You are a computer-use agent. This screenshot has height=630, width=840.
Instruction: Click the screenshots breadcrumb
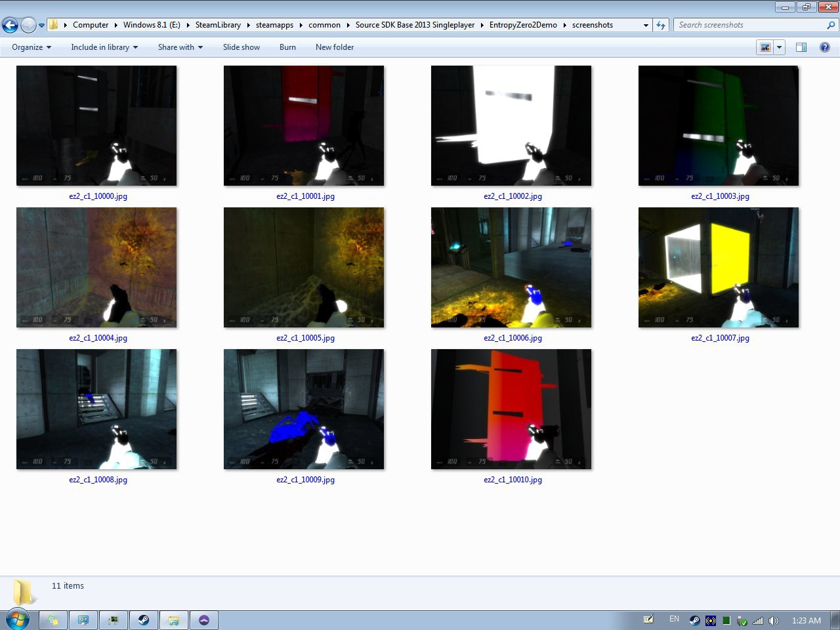point(592,25)
